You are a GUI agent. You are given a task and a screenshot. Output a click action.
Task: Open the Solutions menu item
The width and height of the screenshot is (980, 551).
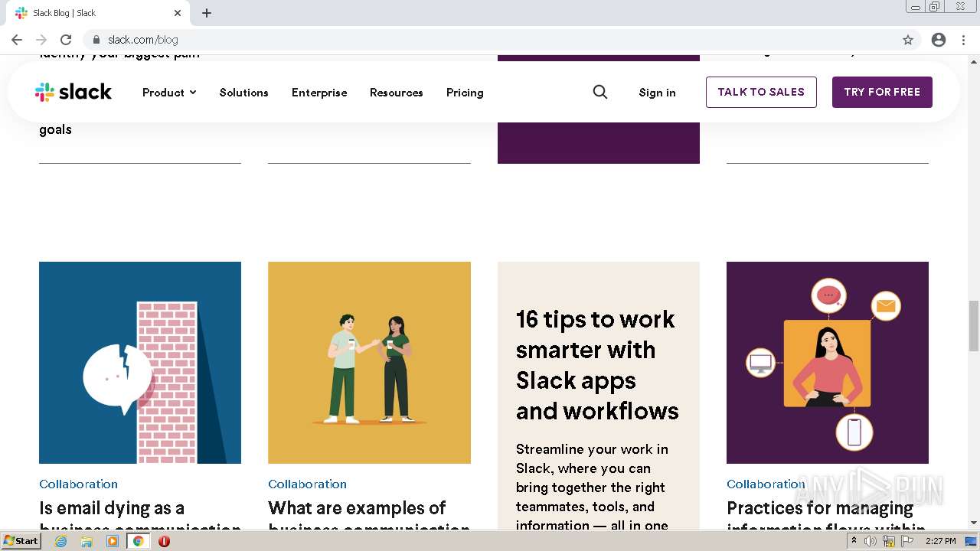(243, 93)
